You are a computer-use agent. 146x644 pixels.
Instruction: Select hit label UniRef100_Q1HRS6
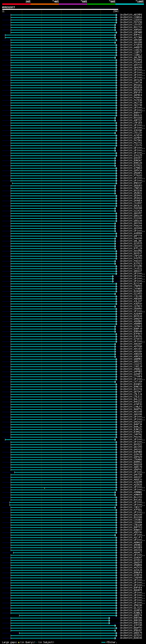pyautogui.click(x=131, y=610)
